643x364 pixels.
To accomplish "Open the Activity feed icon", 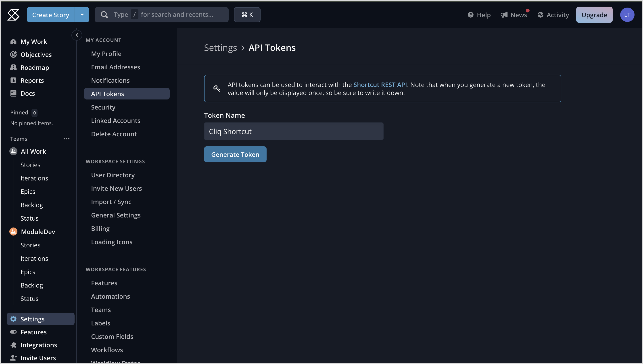I will (x=541, y=15).
